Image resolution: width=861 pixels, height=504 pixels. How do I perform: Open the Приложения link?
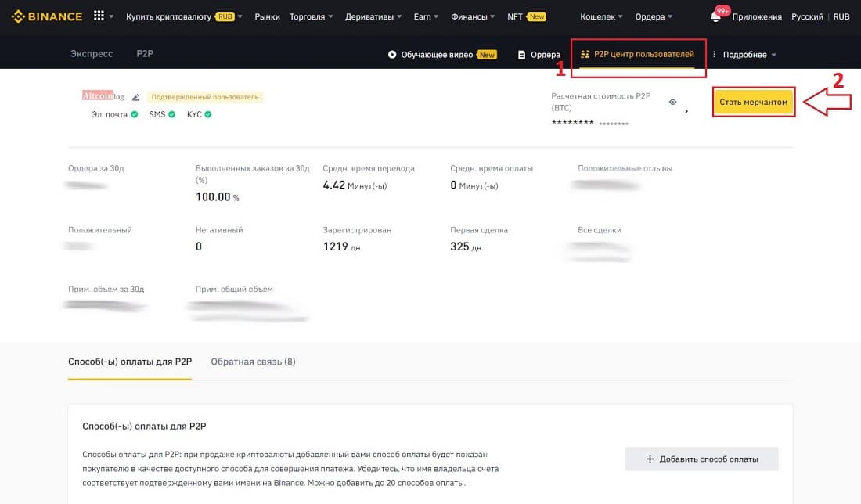tap(757, 16)
